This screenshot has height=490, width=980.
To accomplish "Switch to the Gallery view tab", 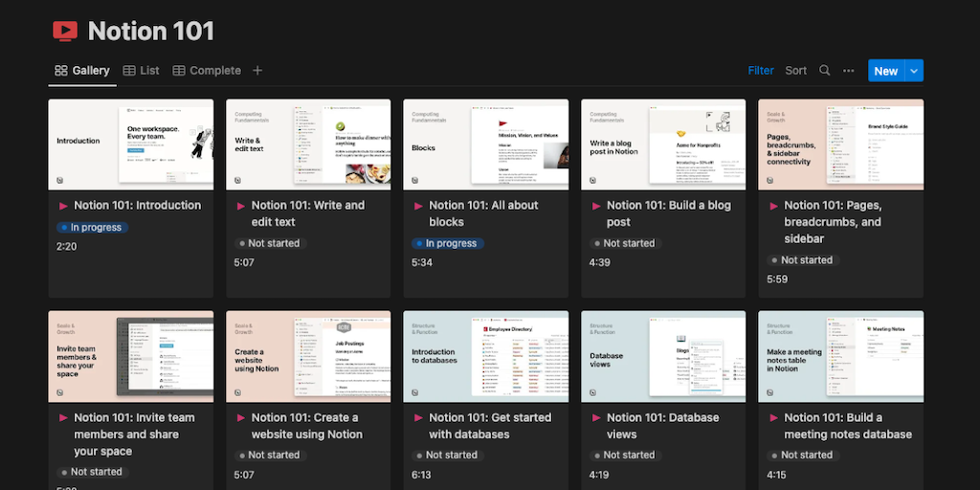I will point(82,71).
